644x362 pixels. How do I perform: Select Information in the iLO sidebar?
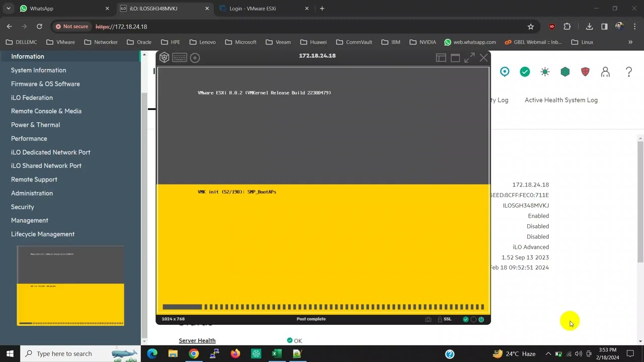(28, 56)
